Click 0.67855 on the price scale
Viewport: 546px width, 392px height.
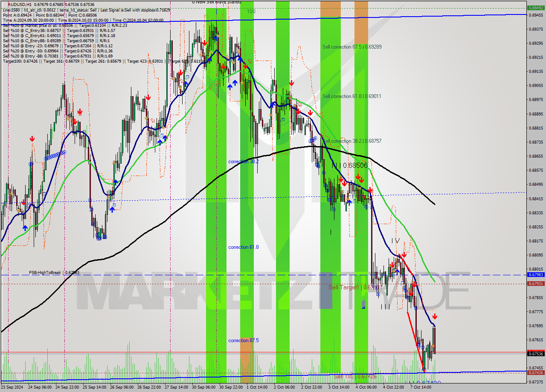tap(536, 297)
